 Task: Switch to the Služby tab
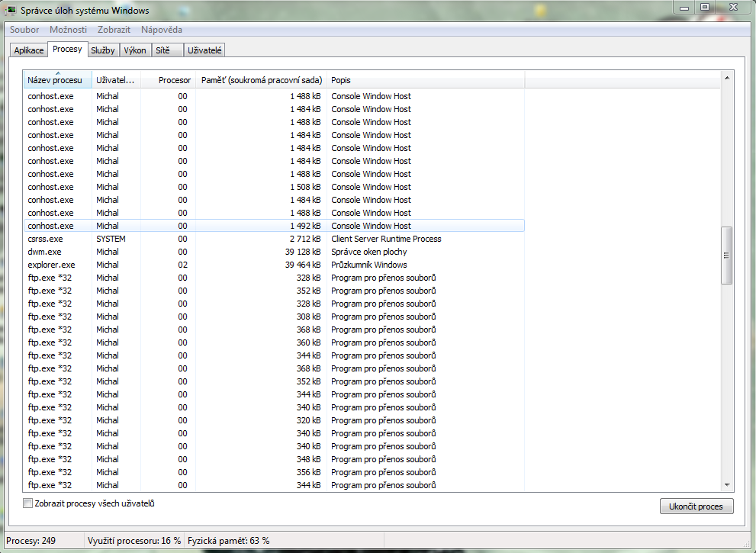pyautogui.click(x=103, y=50)
